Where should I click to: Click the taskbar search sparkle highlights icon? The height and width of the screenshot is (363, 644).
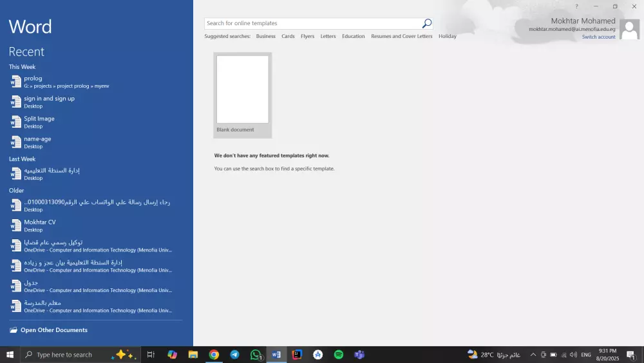coord(123,355)
